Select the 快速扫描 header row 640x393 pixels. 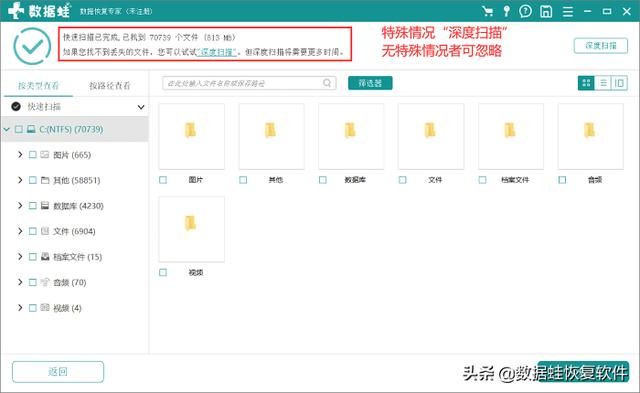point(75,107)
